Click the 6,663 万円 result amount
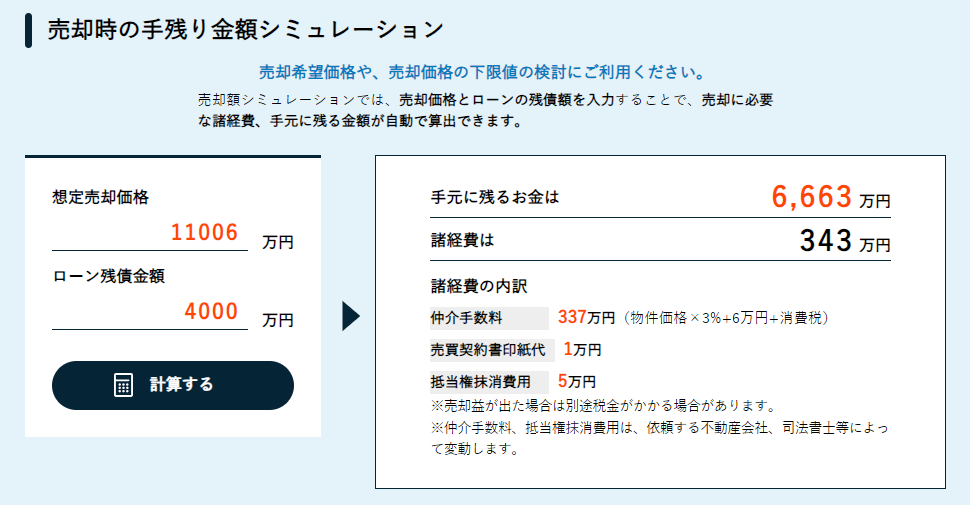The width and height of the screenshot is (970, 505). click(831, 197)
